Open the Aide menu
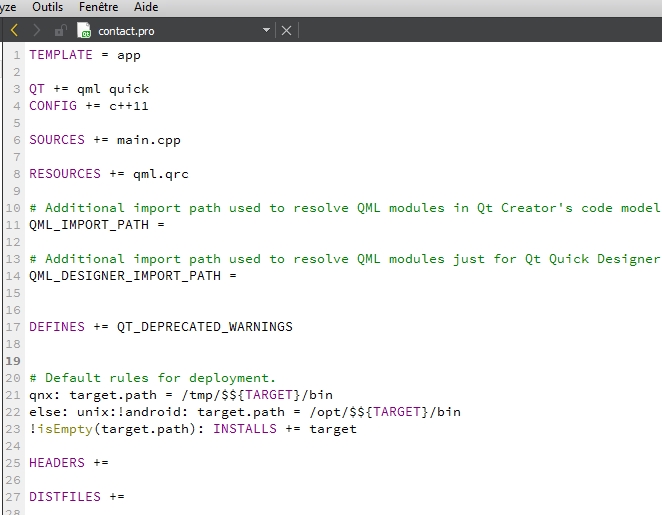The width and height of the screenshot is (662, 515). (x=146, y=7)
